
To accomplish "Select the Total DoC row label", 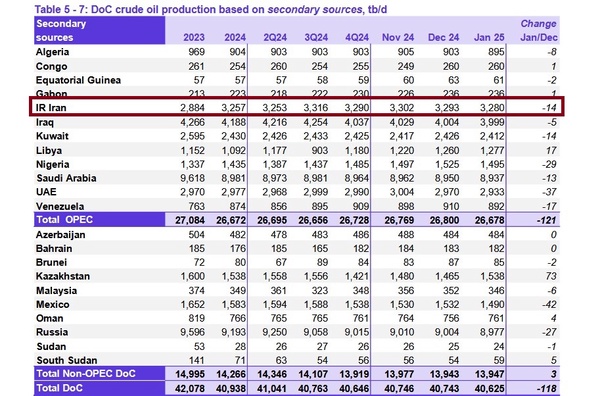I will [59, 388].
